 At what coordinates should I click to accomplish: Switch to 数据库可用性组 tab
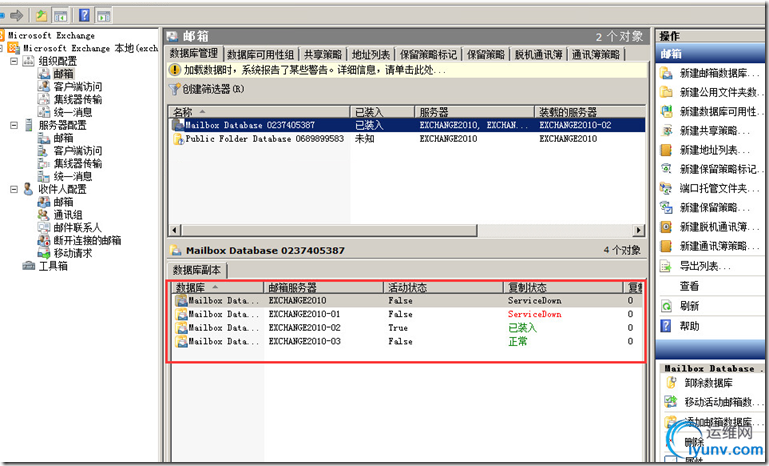(x=260, y=54)
